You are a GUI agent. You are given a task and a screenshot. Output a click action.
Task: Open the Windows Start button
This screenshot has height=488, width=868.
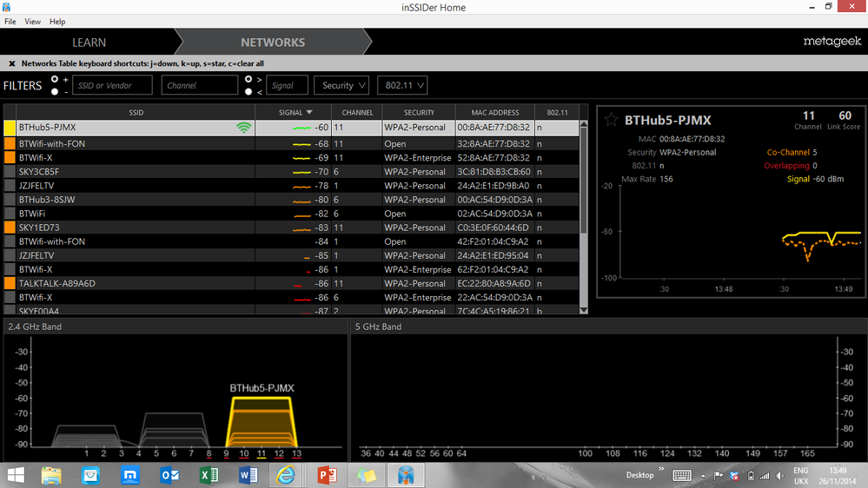tap(16, 475)
